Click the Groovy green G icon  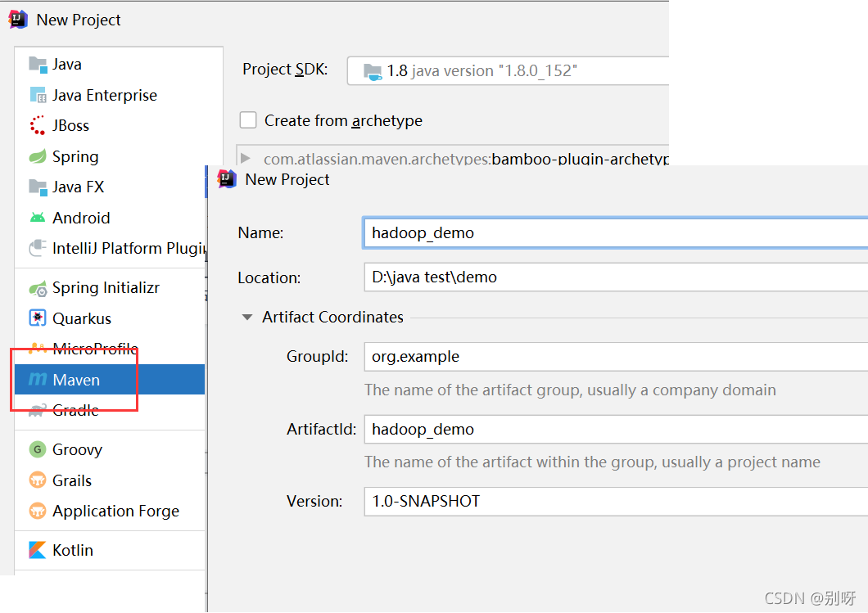(37, 449)
